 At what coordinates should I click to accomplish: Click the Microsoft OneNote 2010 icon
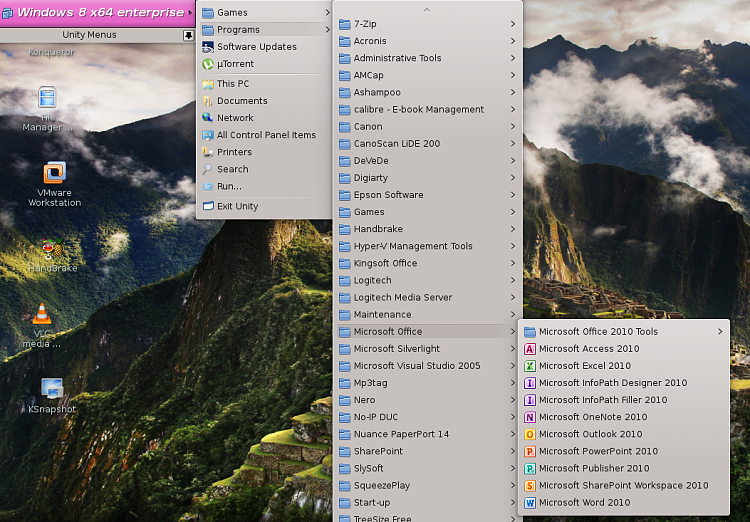pos(529,417)
